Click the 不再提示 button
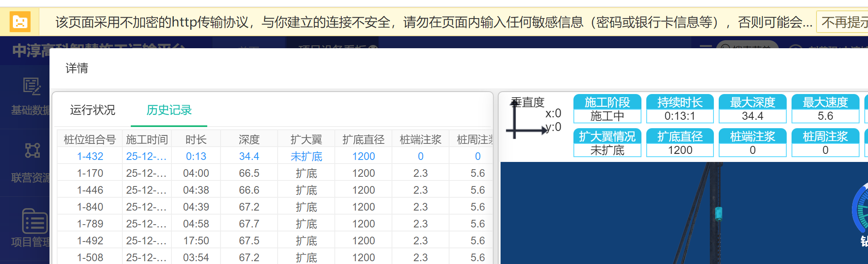Screen dimensions: 868x264 point(843,22)
